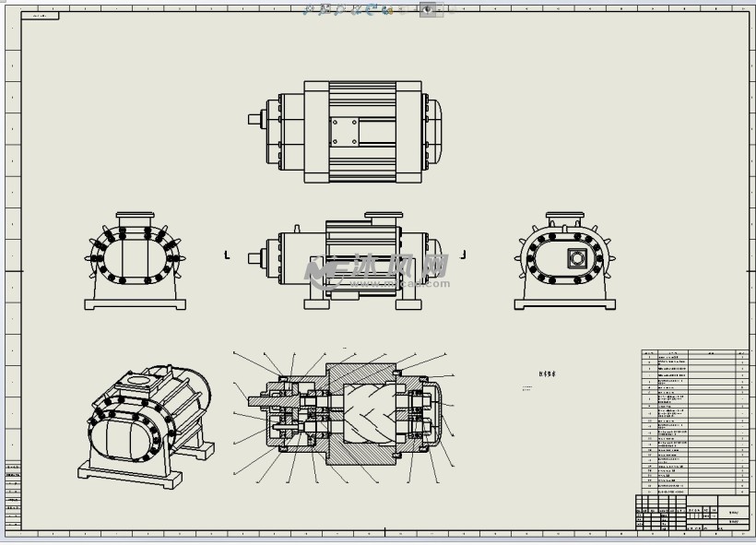
Task: Select the isometric view of the compressor
Action: [x=146, y=427]
